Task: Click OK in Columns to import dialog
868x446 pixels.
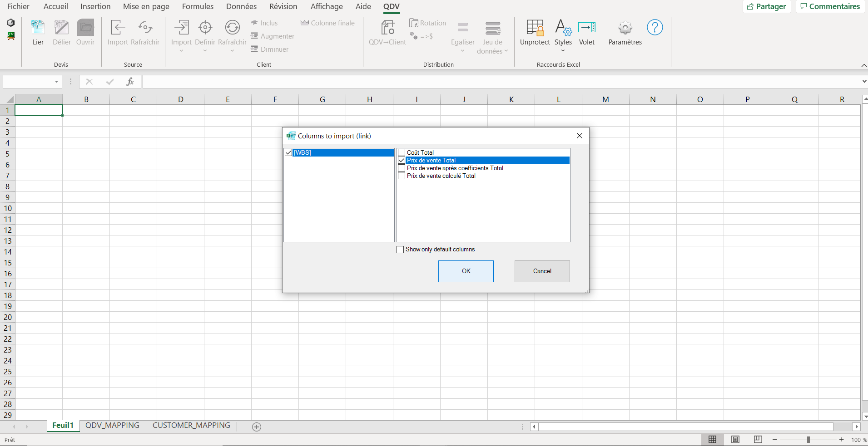Action: [466, 271]
